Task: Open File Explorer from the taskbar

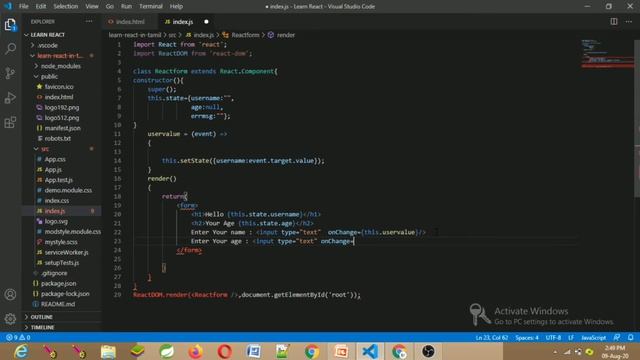Action: point(108,351)
